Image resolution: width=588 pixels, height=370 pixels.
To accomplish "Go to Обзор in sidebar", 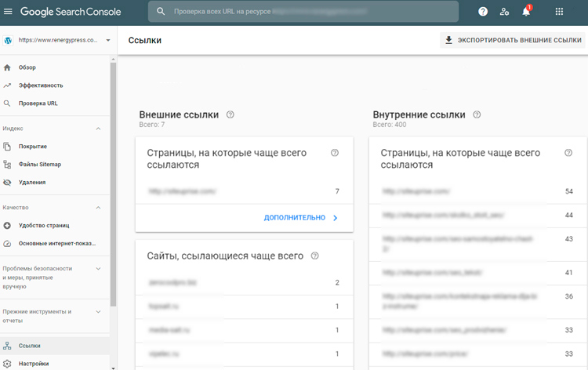I will pyautogui.click(x=27, y=67).
